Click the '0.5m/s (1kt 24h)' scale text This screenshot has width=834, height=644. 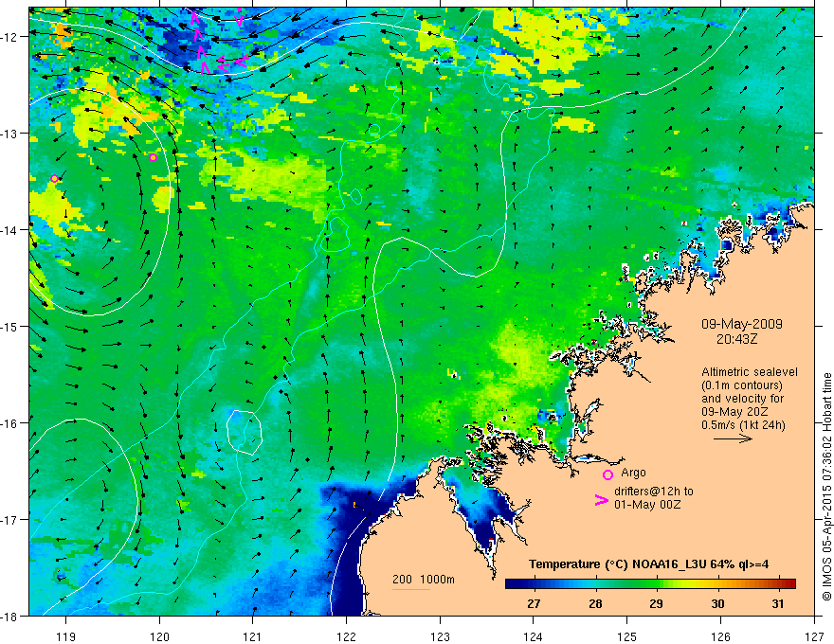[744, 424]
